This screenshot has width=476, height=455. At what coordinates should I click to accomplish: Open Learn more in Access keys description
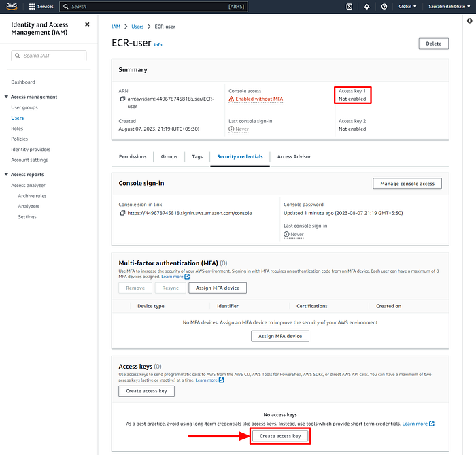point(207,380)
